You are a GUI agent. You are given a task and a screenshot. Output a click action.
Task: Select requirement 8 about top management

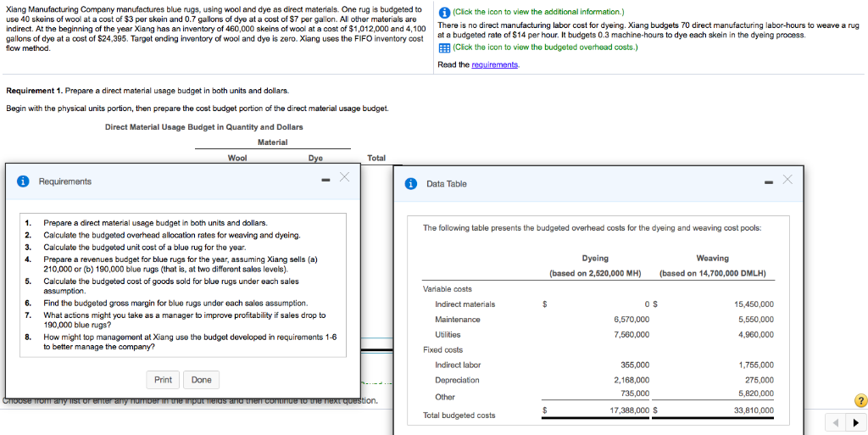pyautogui.click(x=190, y=342)
